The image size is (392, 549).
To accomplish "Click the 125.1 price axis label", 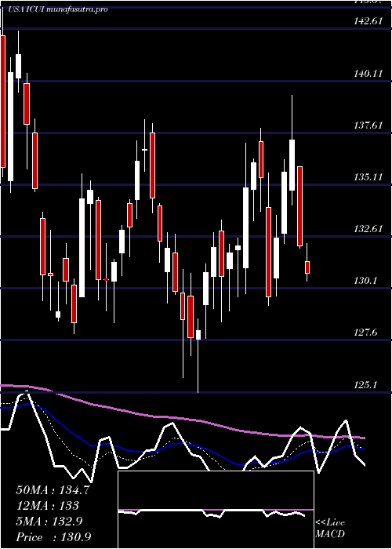I will [365, 385].
